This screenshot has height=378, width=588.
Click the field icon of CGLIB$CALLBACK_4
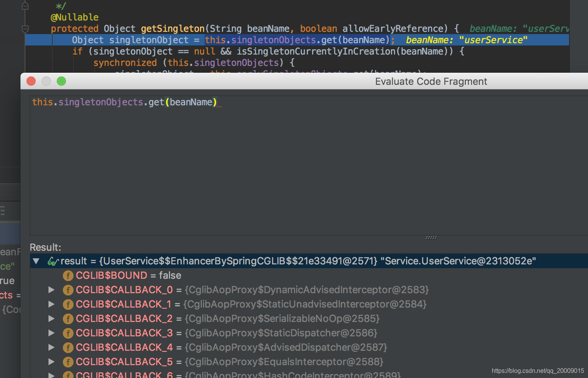coord(68,348)
